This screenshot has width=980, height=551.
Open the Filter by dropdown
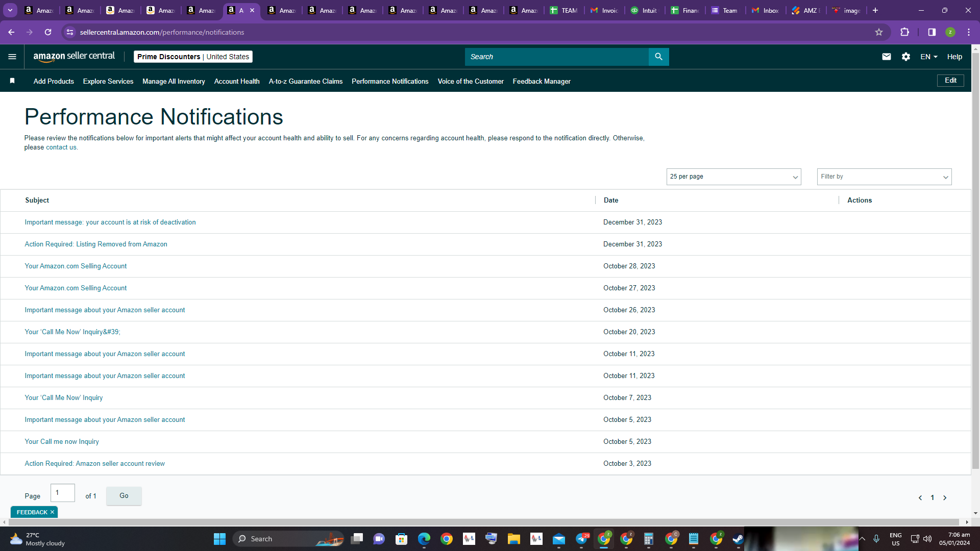click(x=884, y=177)
